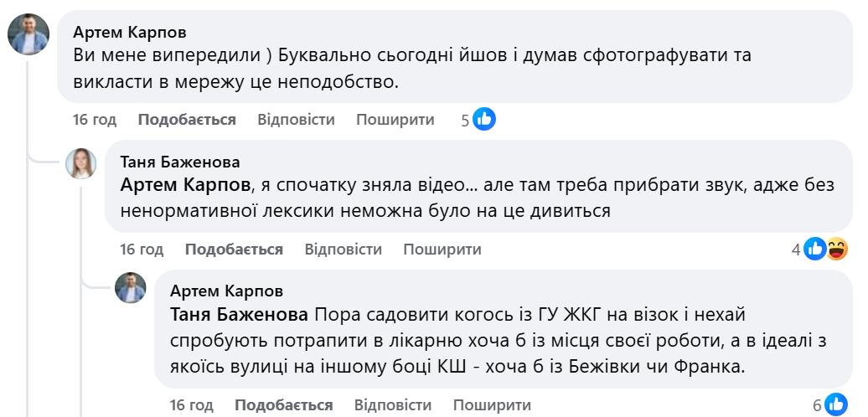Open Артем Карпов's avatar in nested reply

[x=131, y=289]
